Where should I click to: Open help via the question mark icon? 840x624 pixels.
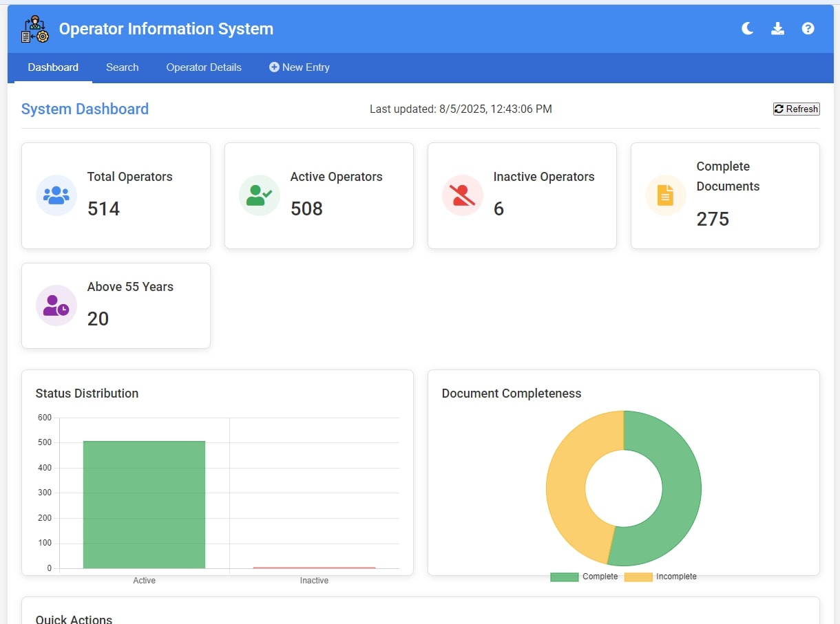[x=808, y=28]
